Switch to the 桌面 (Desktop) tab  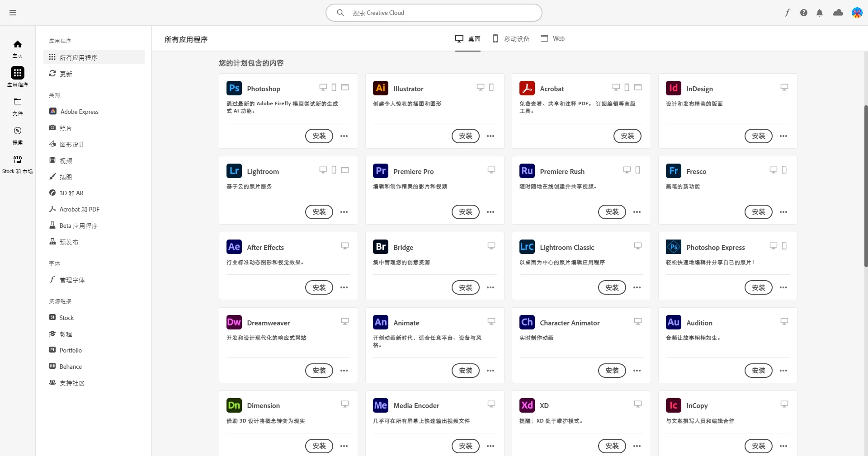(467, 39)
